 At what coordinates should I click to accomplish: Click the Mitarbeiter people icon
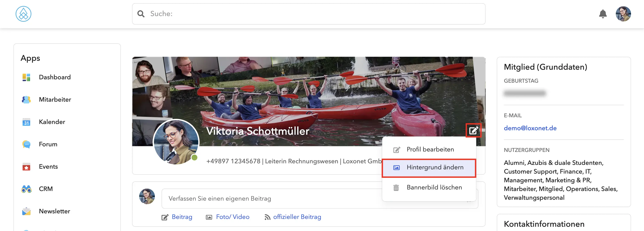pyautogui.click(x=26, y=100)
